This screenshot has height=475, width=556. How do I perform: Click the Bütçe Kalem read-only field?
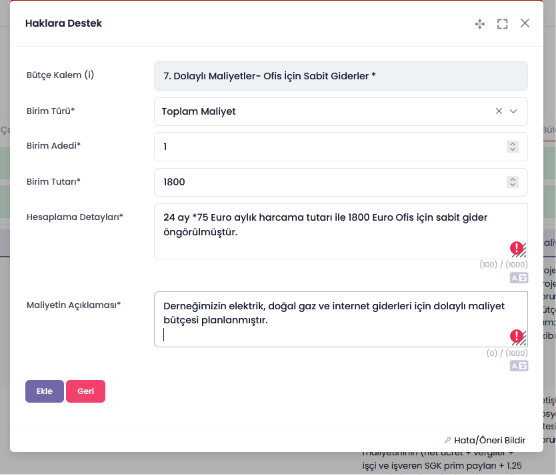tap(341, 76)
